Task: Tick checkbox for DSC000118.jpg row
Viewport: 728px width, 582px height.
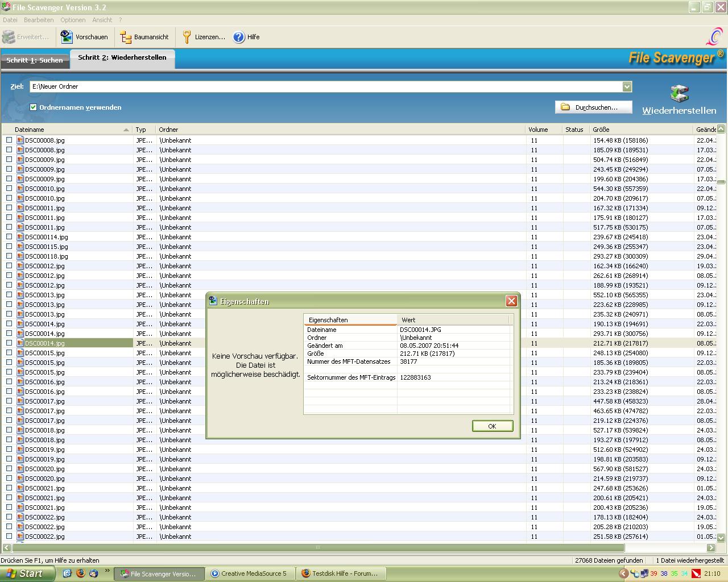Action: pyautogui.click(x=9, y=256)
